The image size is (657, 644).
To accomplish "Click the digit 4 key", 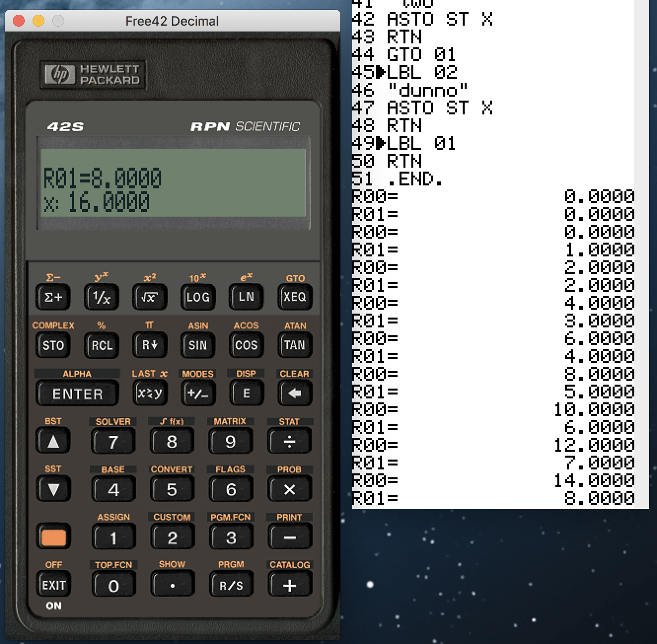I will 113,489.
